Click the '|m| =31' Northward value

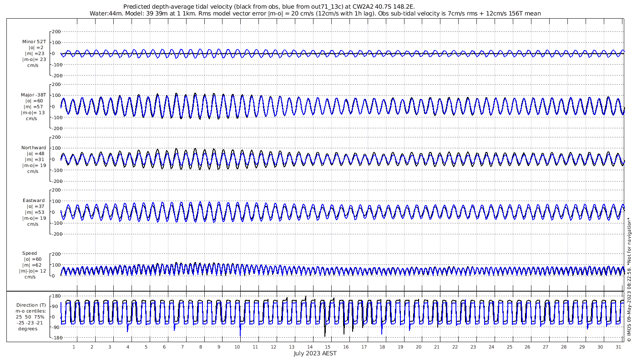35,160
